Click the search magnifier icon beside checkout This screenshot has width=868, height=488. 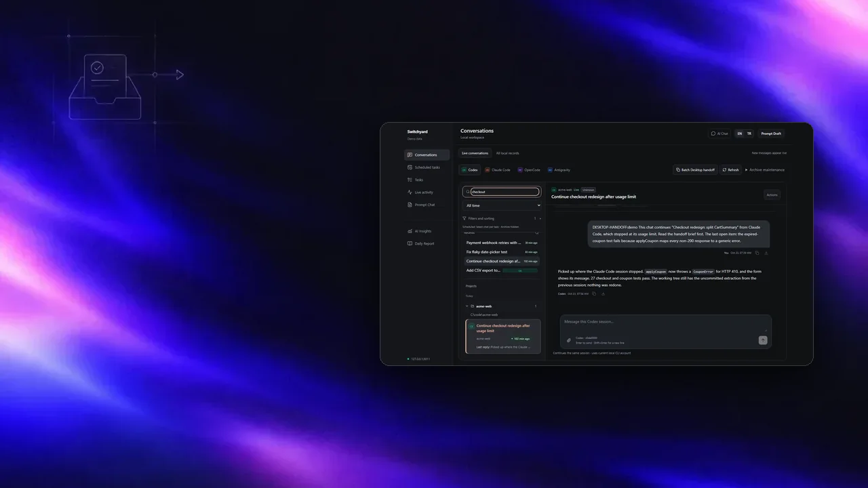tap(467, 192)
